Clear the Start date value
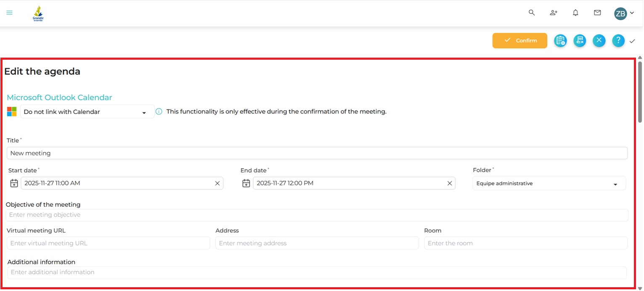 217,183
